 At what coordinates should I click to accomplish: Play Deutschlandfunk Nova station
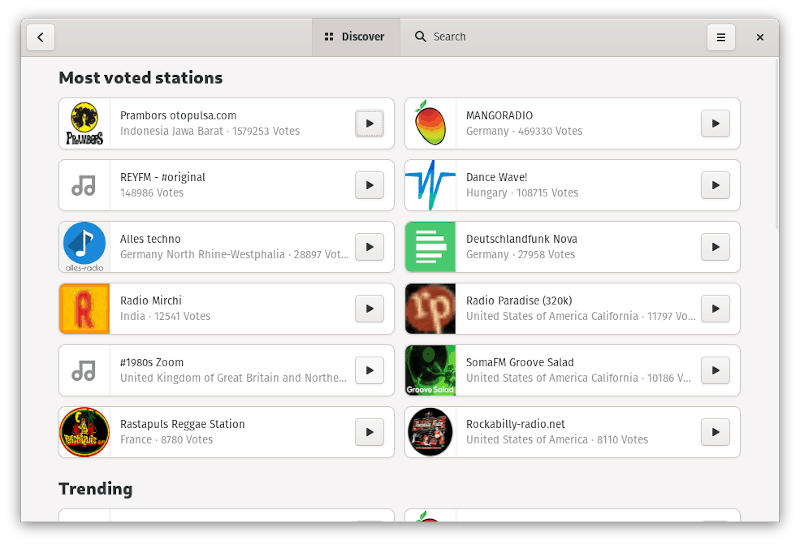(715, 247)
